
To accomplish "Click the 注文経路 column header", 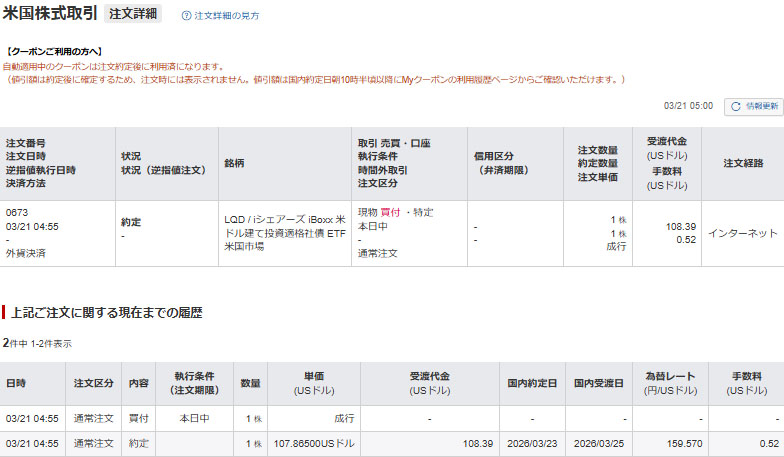I will point(742,163).
